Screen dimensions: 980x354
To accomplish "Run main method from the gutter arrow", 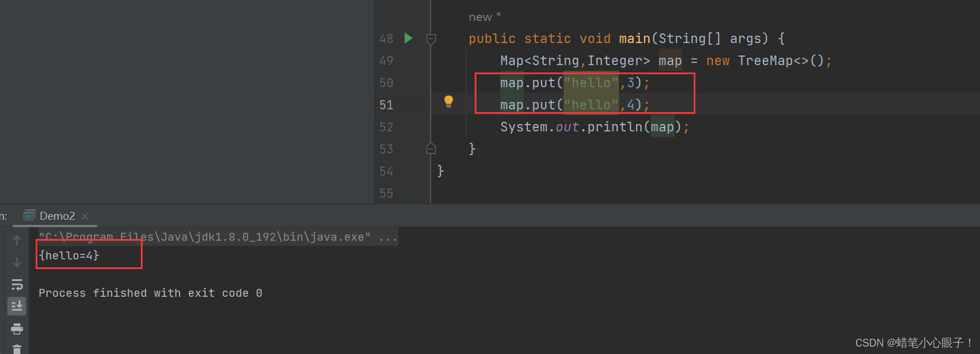I will click(409, 38).
